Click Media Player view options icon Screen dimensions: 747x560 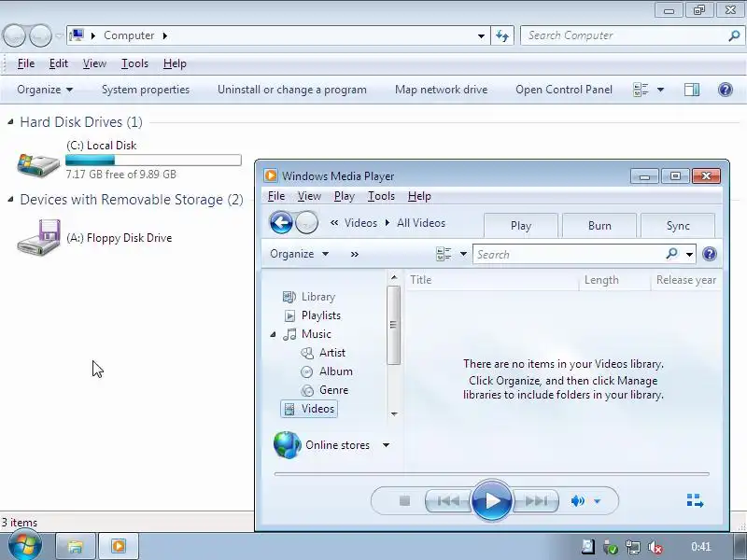444,254
